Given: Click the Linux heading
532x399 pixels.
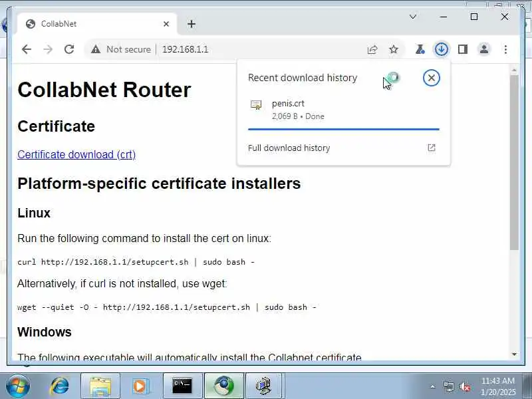Looking at the screenshot, I should [x=34, y=213].
